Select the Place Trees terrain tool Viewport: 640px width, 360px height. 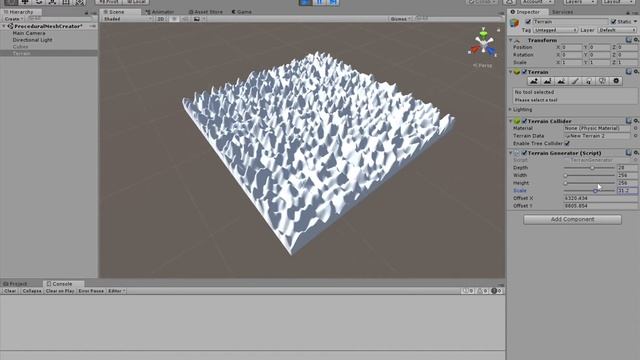(589, 81)
